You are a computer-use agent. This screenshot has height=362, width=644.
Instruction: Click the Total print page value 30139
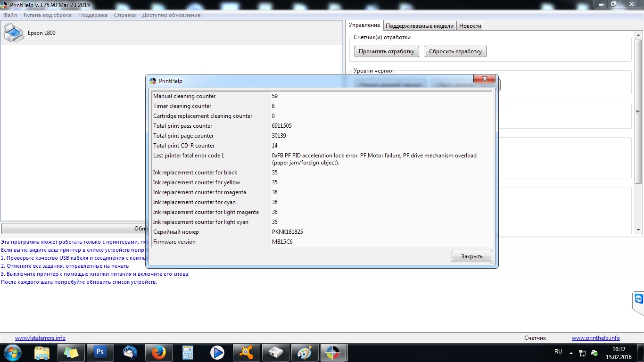tap(279, 136)
